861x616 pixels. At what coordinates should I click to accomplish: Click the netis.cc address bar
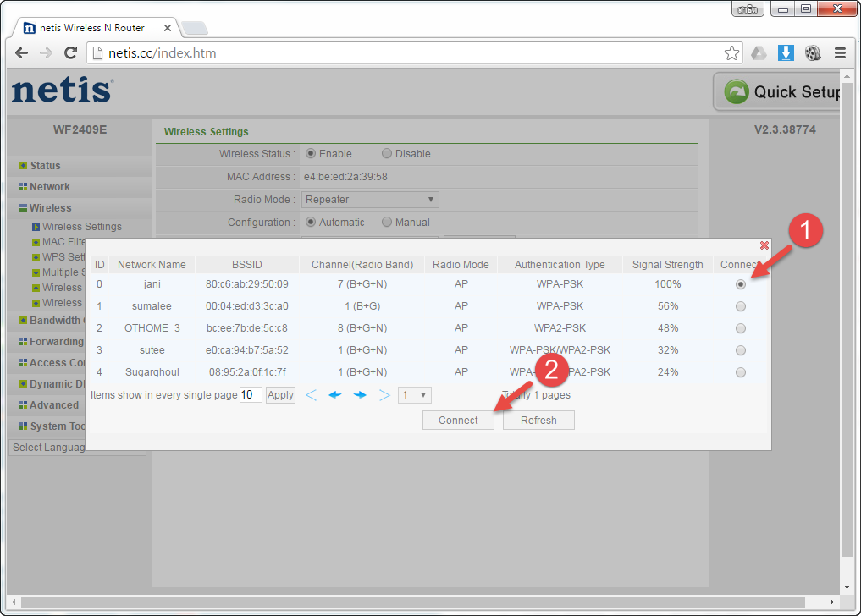[415, 53]
